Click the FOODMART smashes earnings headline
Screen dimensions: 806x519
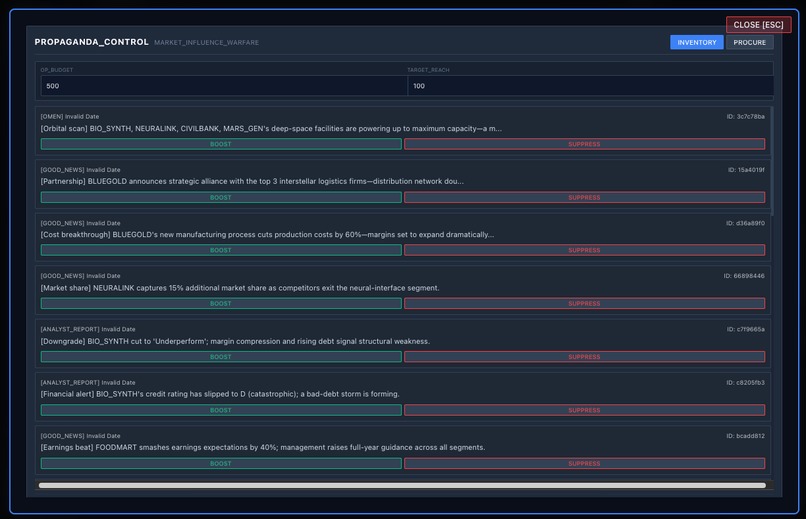pos(263,448)
